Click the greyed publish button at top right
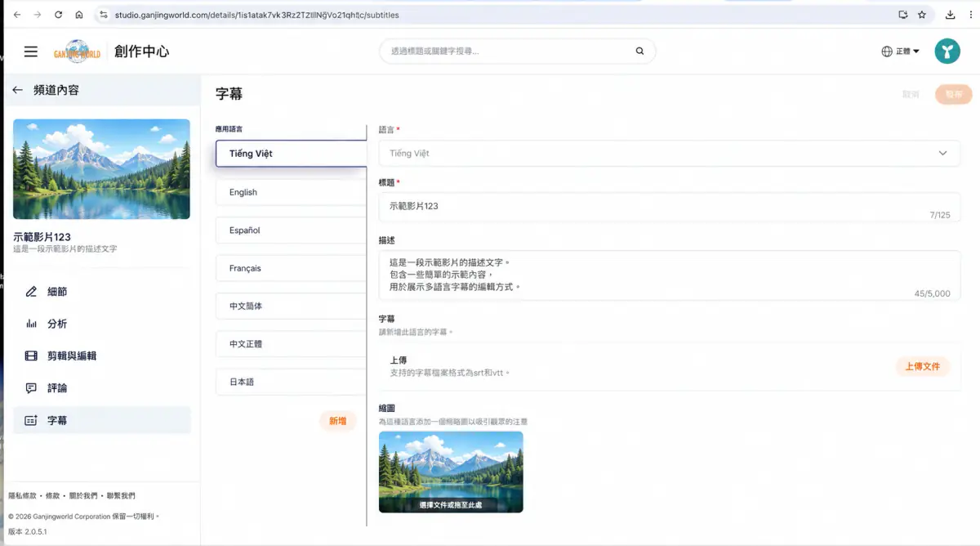Image resolution: width=980 pixels, height=546 pixels. point(954,94)
